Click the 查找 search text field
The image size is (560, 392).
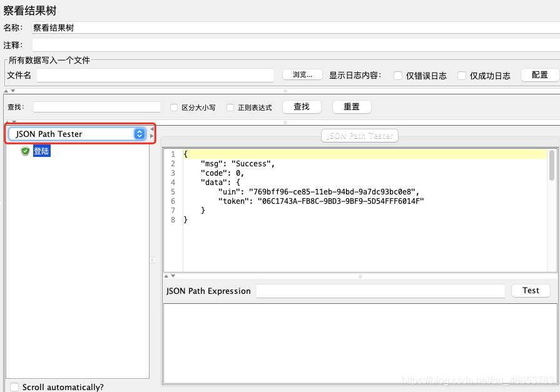[97, 107]
